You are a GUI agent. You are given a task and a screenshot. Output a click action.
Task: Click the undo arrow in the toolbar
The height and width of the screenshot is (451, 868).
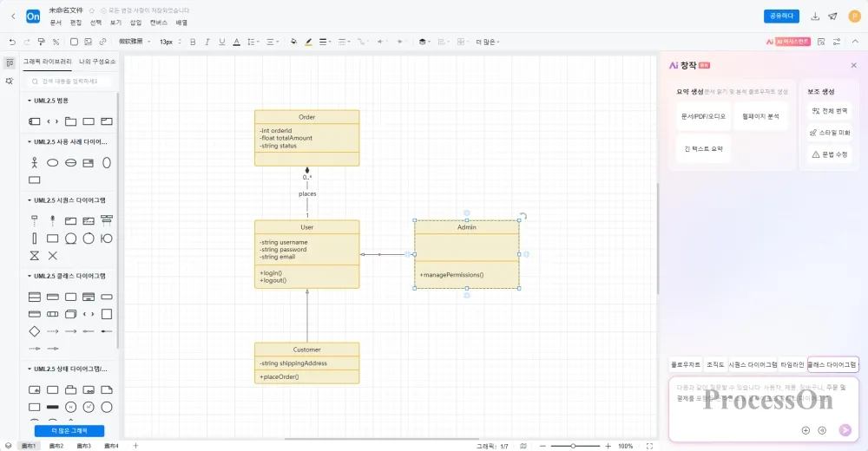[x=12, y=41]
